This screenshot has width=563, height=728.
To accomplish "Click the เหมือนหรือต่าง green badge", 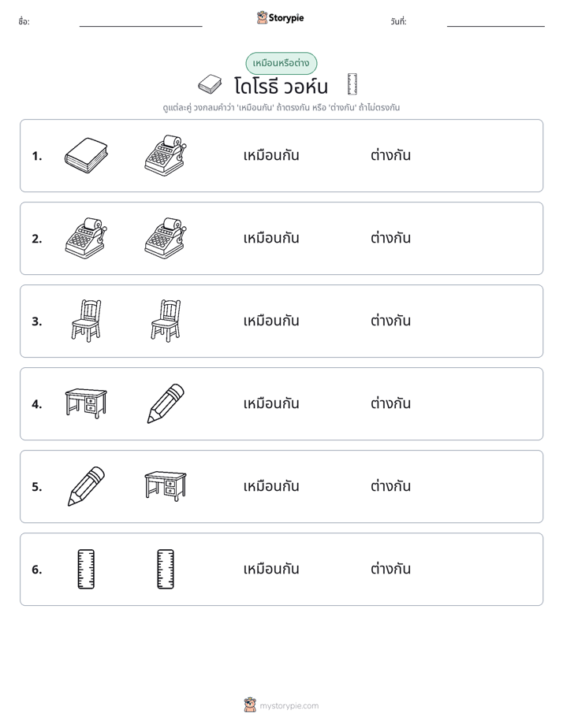I will pyautogui.click(x=281, y=63).
